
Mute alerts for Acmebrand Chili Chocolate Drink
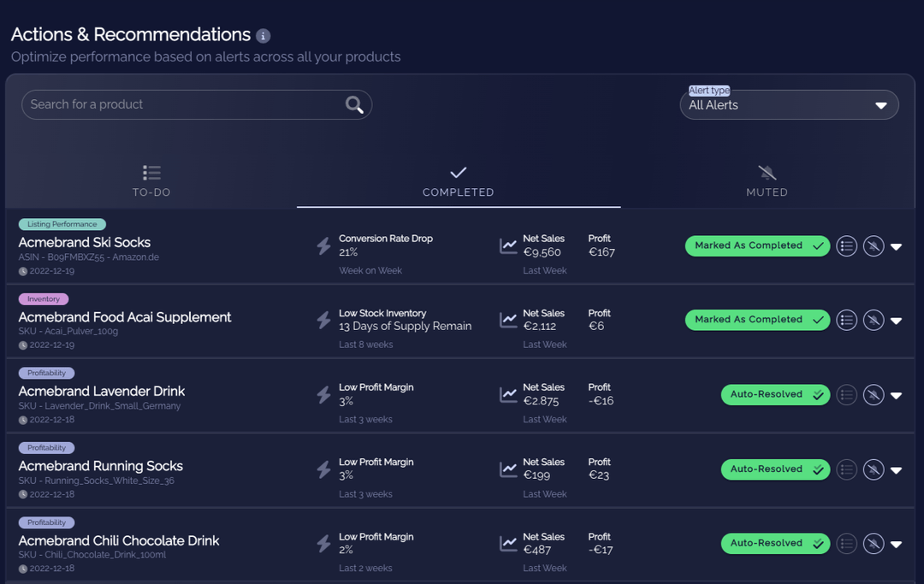(874, 544)
